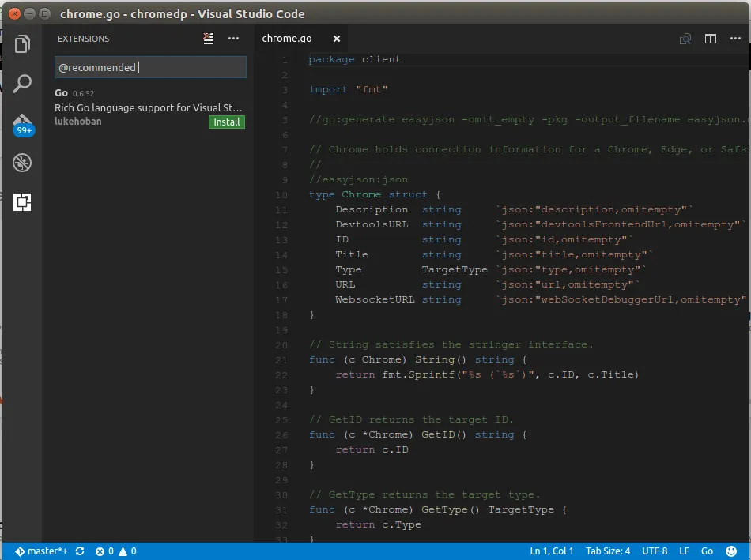Open the Extensions panel more actions menu
Image resolution: width=751 pixels, height=560 pixels.
(x=233, y=39)
